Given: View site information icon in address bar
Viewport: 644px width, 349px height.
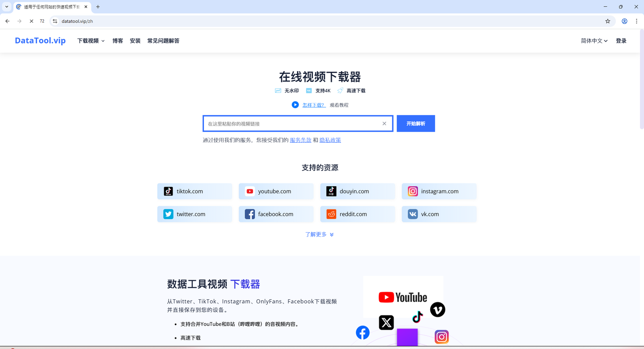Looking at the screenshot, I should (x=55, y=21).
